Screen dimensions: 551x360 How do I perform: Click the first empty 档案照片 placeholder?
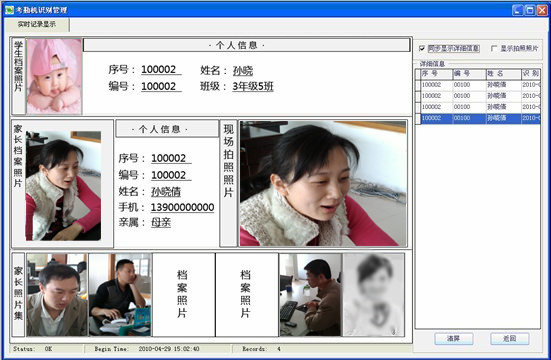click(183, 295)
